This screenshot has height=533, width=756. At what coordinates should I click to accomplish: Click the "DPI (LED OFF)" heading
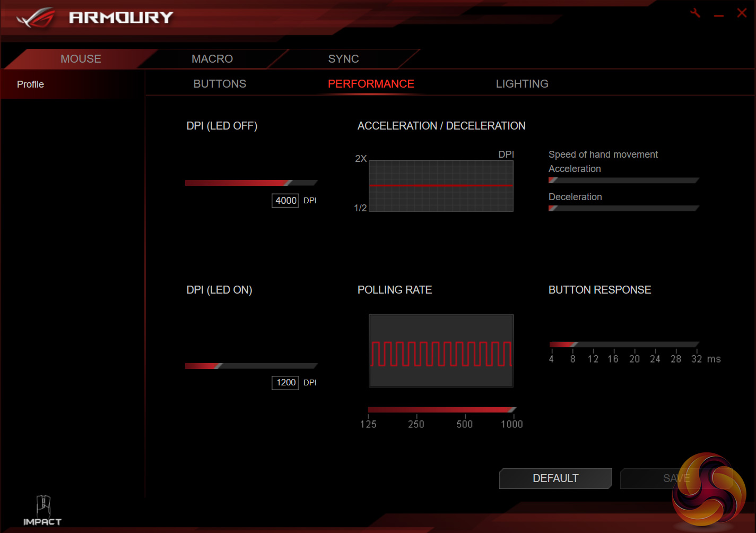click(x=222, y=126)
